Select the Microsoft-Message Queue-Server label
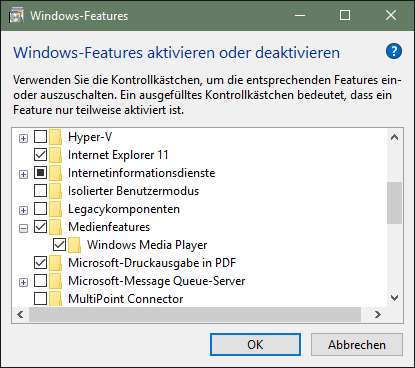 [157, 281]
